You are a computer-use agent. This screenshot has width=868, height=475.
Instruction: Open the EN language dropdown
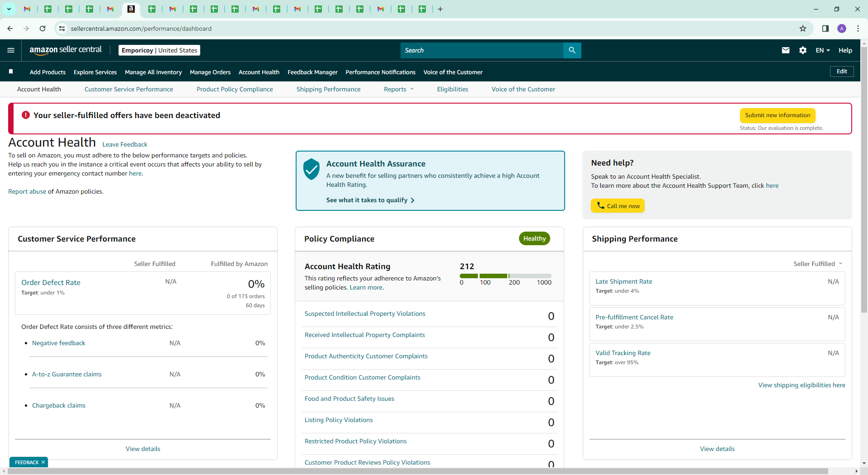click(x=823, y=50)
